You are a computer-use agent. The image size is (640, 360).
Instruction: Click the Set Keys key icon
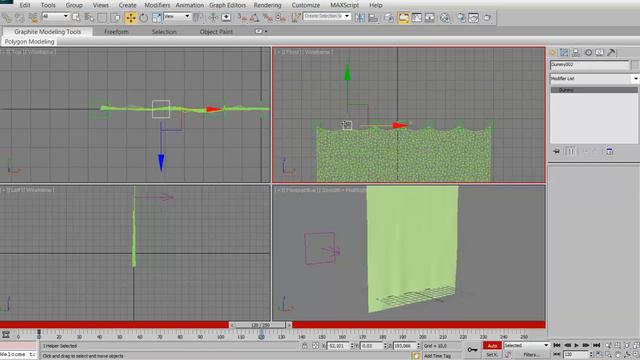(x=472, y=349)
